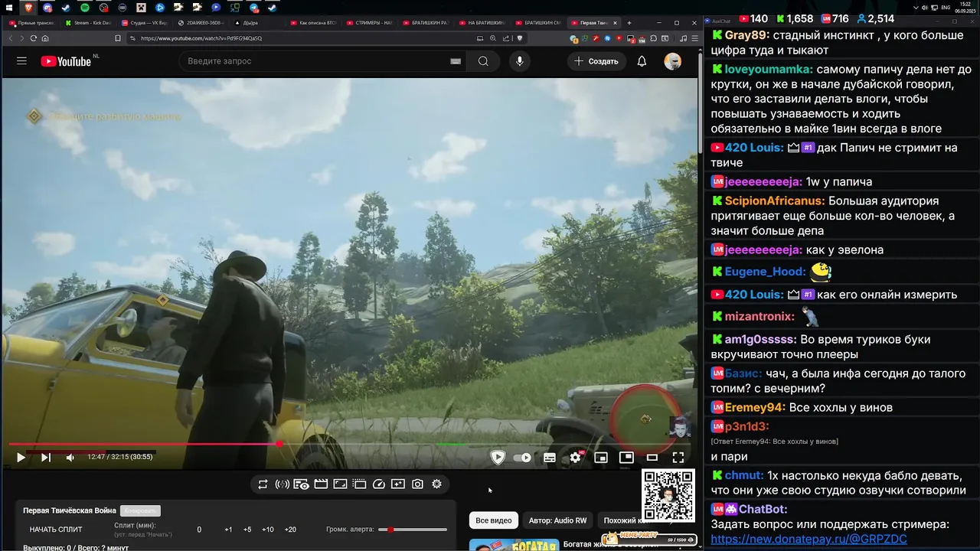Click username ScipionAfricanus in chat
Viewport: 980px width, 551px height.
coord(775,201)
